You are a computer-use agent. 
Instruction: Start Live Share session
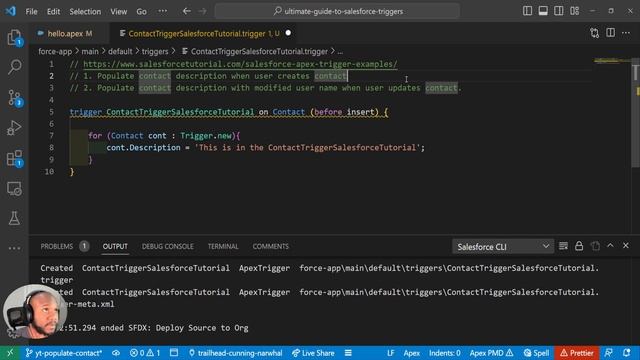[x=313, y=353]
